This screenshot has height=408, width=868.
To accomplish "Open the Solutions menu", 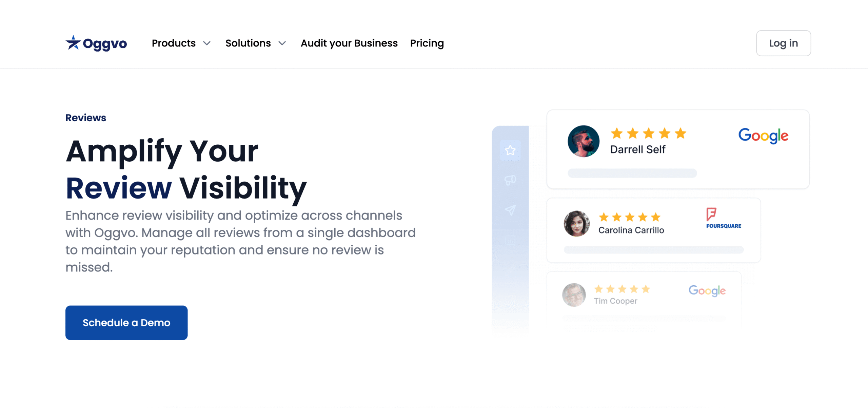I will pyautogui.click(x=248, y=43).
